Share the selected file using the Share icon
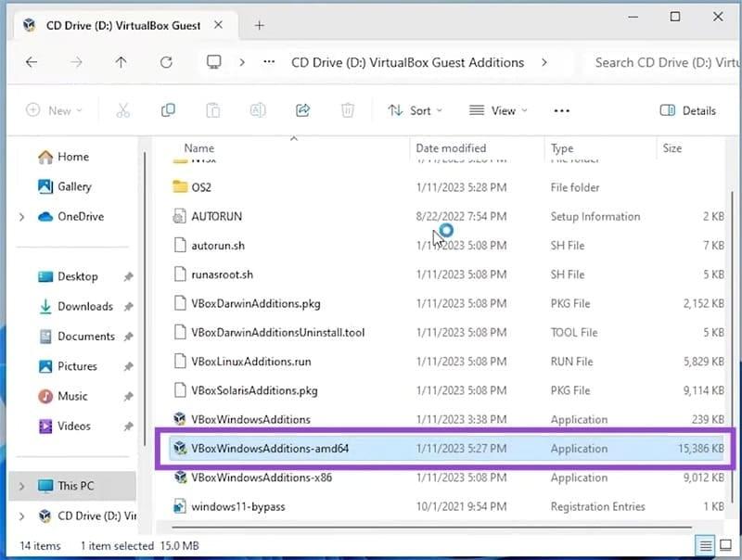Image resolution: width=742 pixels, height=560 pixels. point(302,110)
